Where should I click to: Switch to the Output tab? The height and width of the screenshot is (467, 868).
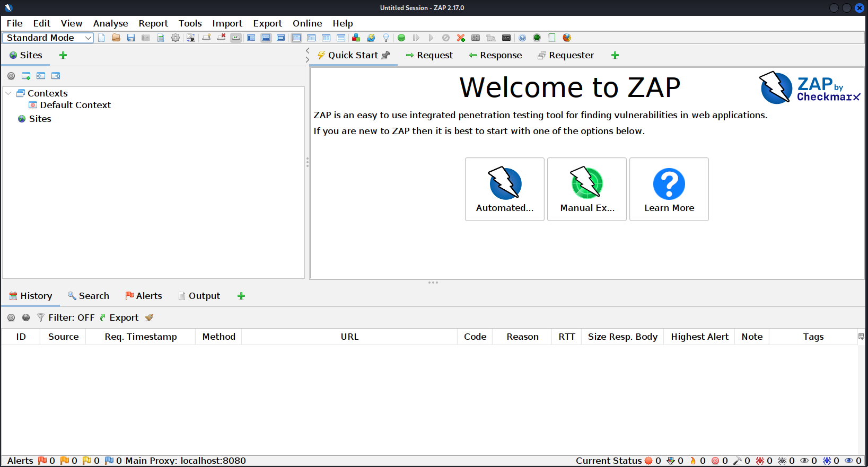pos(199,296)
